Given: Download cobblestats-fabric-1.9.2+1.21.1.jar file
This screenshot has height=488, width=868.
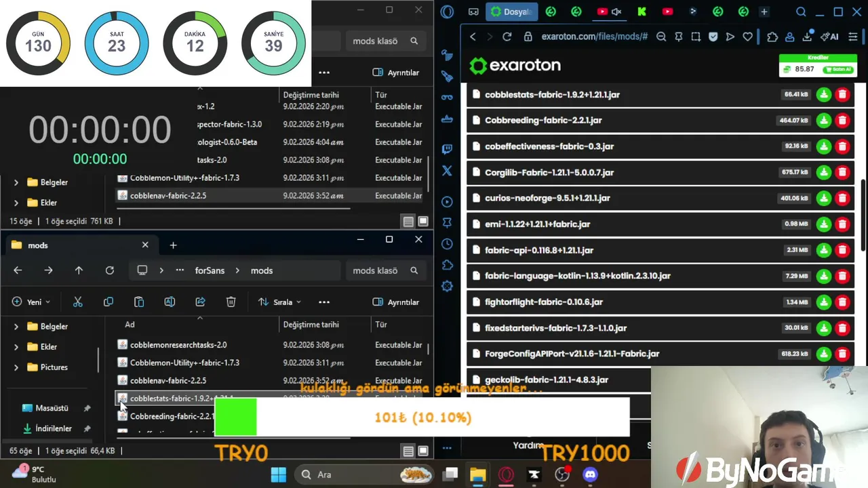Looking at the screenshot, I should (x=824, y=95).
